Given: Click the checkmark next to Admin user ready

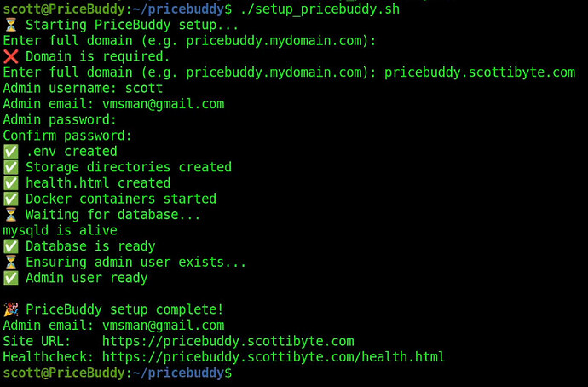Looking at the screenshot, I should point(10,278).
